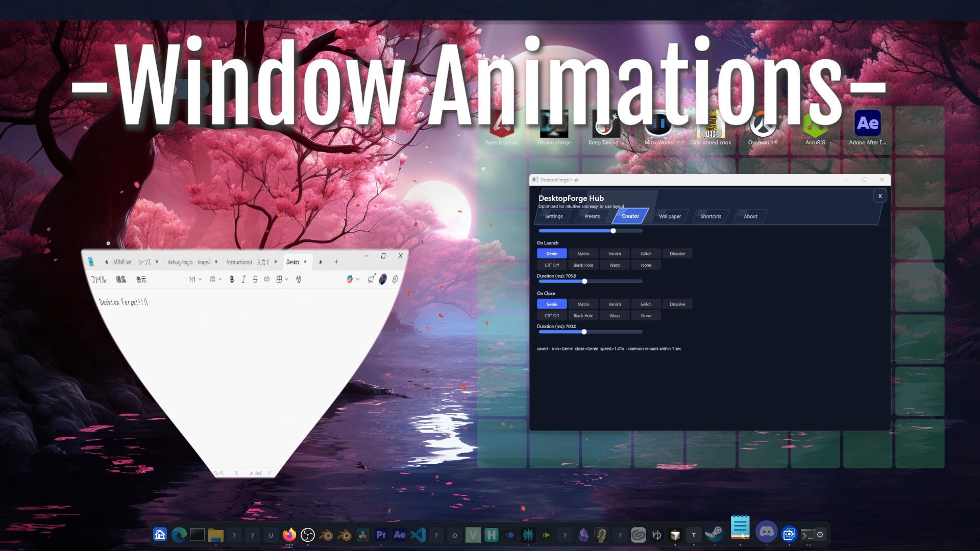
Task: Click the megaphone feedback icon in Notepad
Action: pyautogui.click(x=371, y=279)
